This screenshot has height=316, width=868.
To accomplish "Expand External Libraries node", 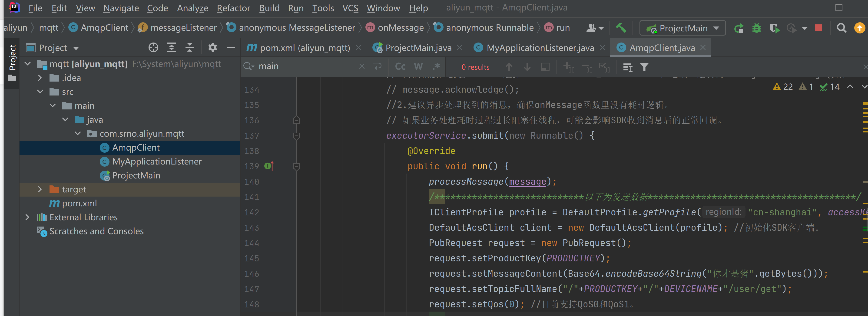I will pyautogui.click(x=27, y=217).
